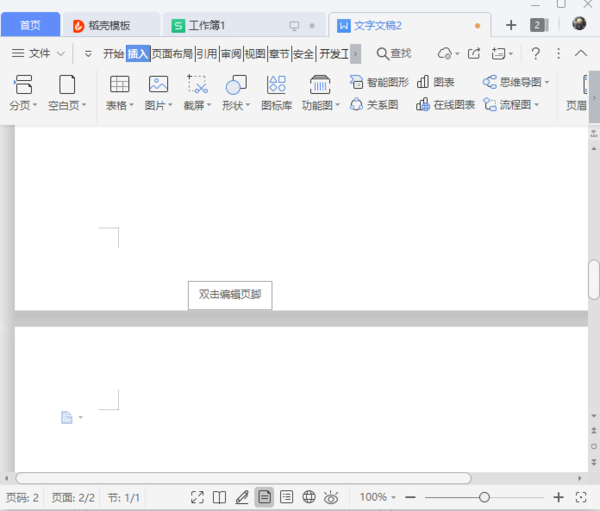Zoom out with the minus button
This screenshot has width=600, height=511.
coord(410,497)
